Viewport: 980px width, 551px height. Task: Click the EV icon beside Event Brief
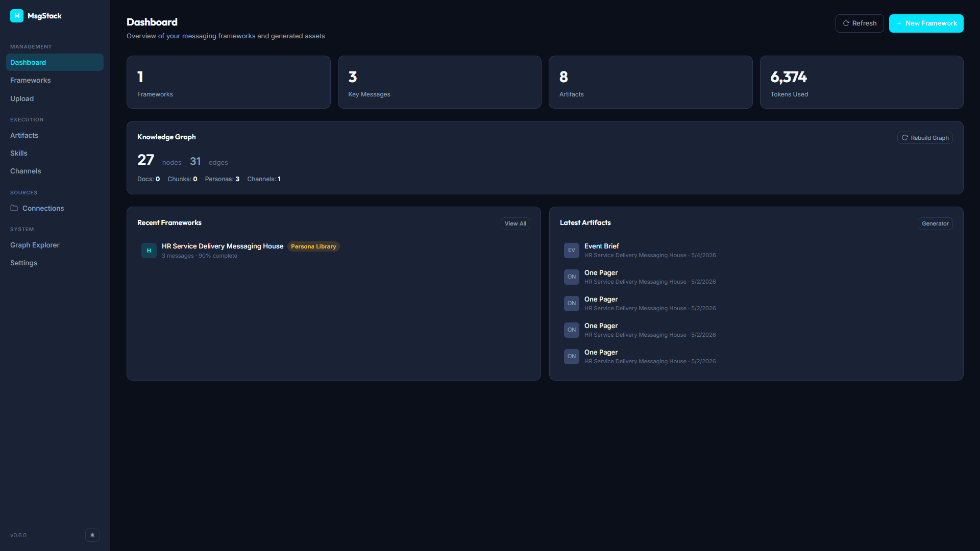tap(572, 251)
